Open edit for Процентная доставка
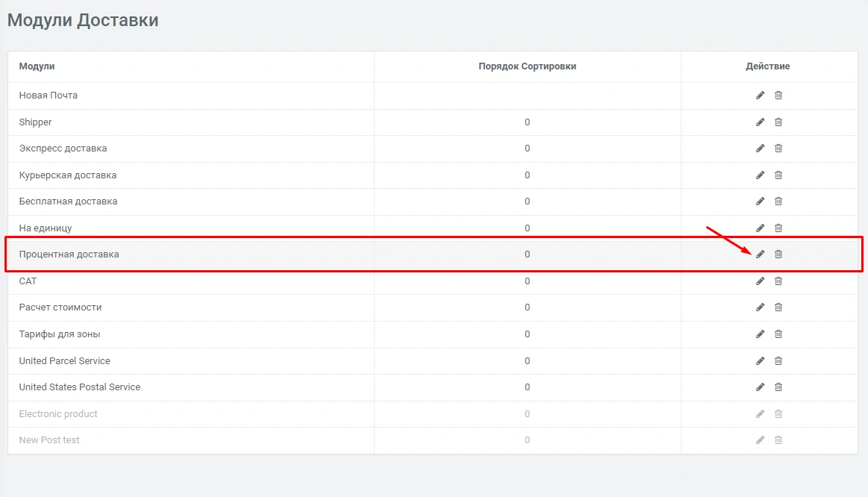Screen dimensions: 868x497 pyautogui.click(x=760, y=254)
